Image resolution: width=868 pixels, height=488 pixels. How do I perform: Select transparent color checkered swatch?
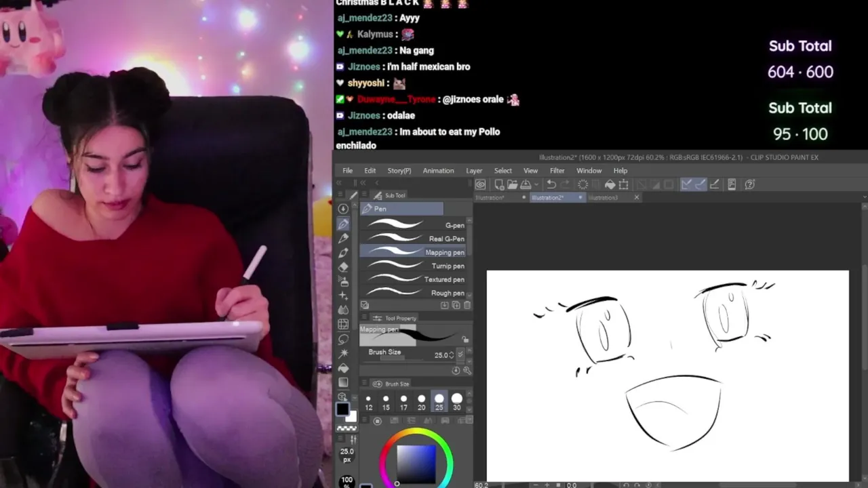point(347,428)
